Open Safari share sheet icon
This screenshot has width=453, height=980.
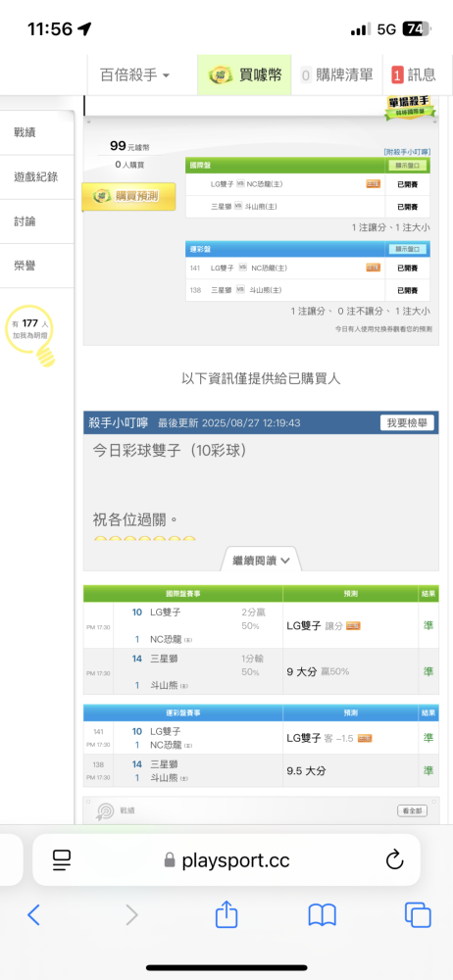(x=226, y=914)
